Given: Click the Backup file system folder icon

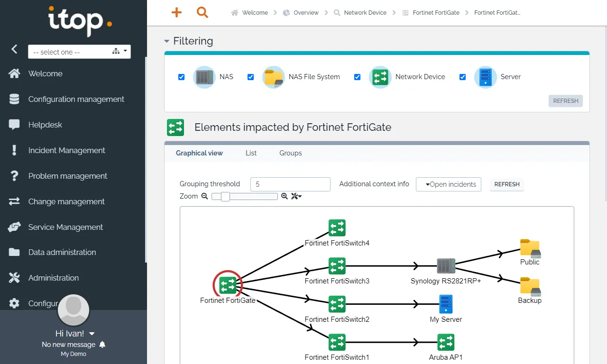Looking at the screenshot, I should coord(530,286).
